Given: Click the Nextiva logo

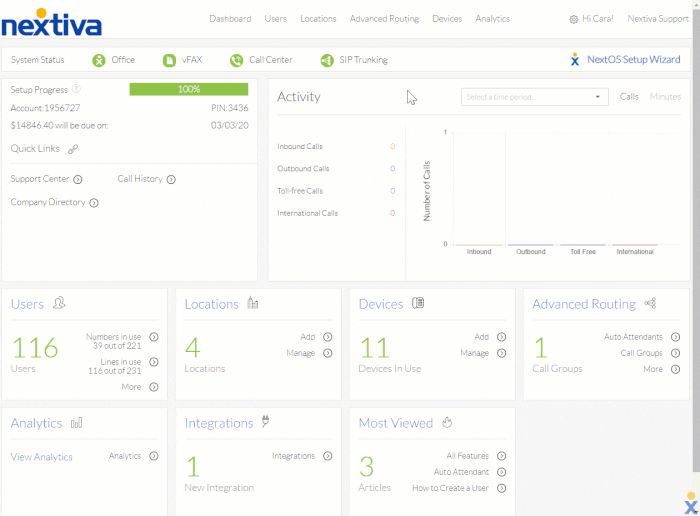Looking at the screenshot, I should pyautogui.click(x=52, y=23).
